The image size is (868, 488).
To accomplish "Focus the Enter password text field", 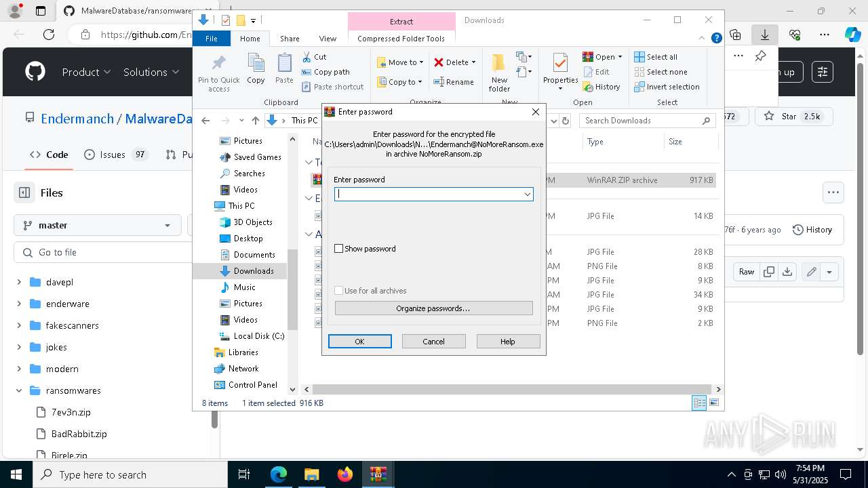I will [x=429, y=194].
